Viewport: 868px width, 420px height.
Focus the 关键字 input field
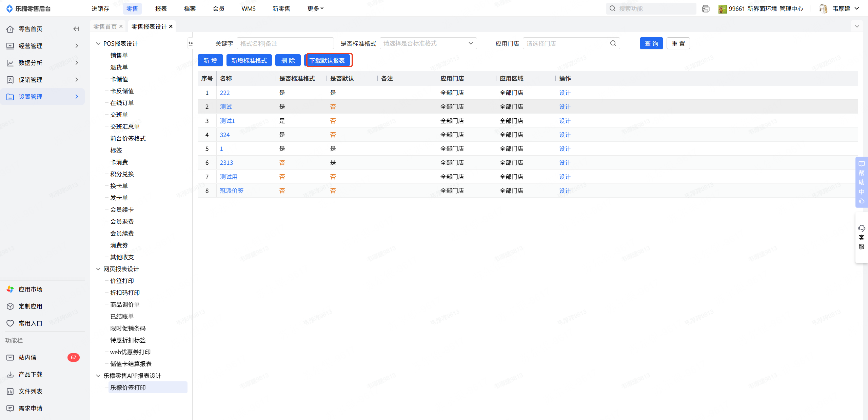285,43
